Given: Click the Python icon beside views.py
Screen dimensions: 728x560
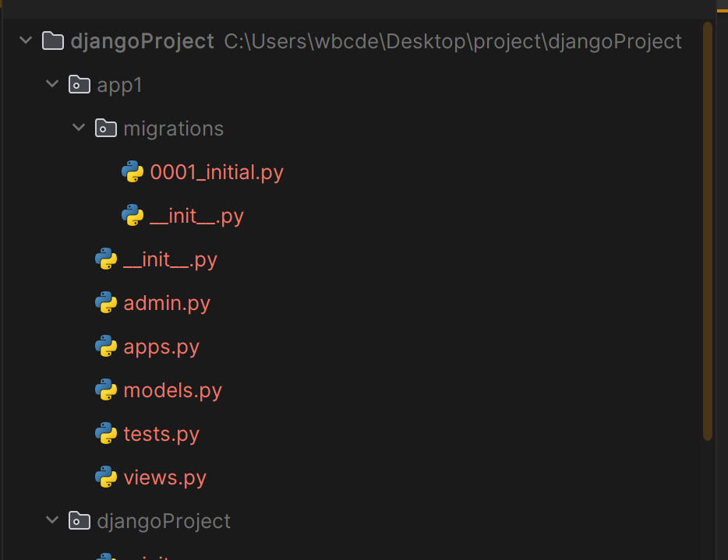Looking at the screenshot, I should (106, 477).
